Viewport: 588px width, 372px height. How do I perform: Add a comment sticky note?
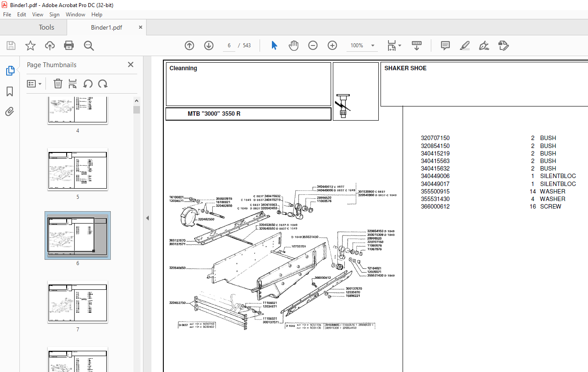pyautogui.click(x=445, y=46)
